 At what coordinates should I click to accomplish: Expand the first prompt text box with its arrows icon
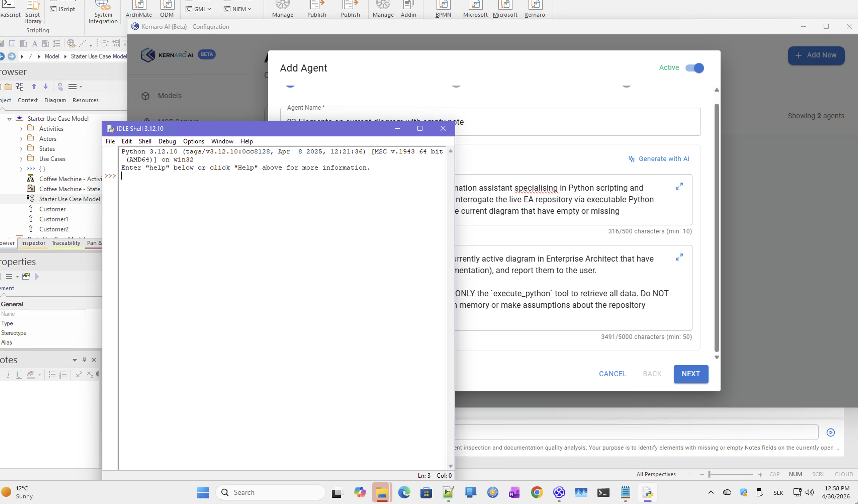click(679, 186)
